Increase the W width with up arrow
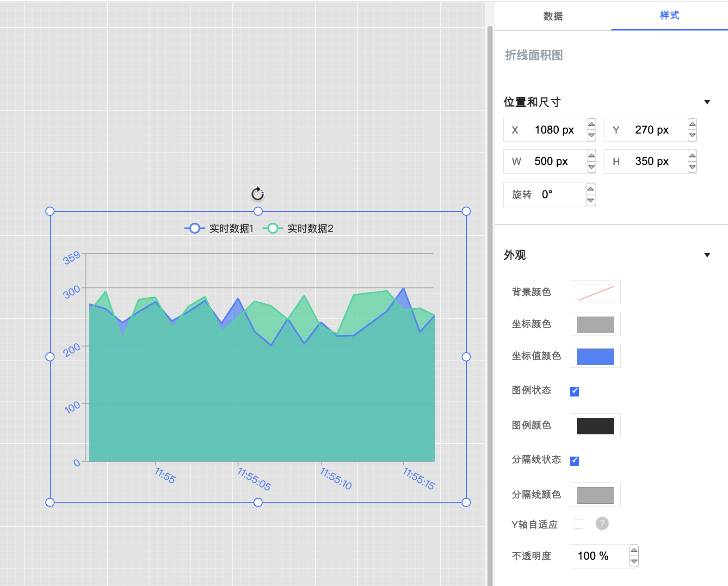Image resolution: width=728 pixels, height=586 pixels. [x=592, y=156]
